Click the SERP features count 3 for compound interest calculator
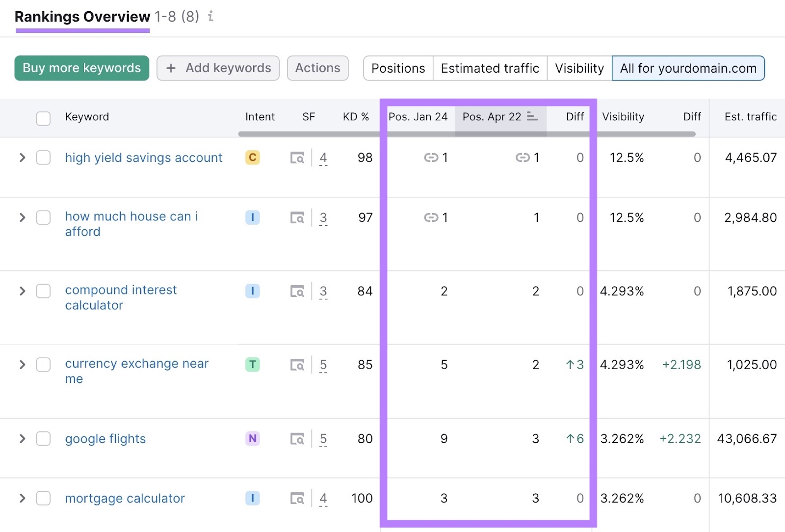The width and height of the screenshot is (785, 532). coord(323,292)
